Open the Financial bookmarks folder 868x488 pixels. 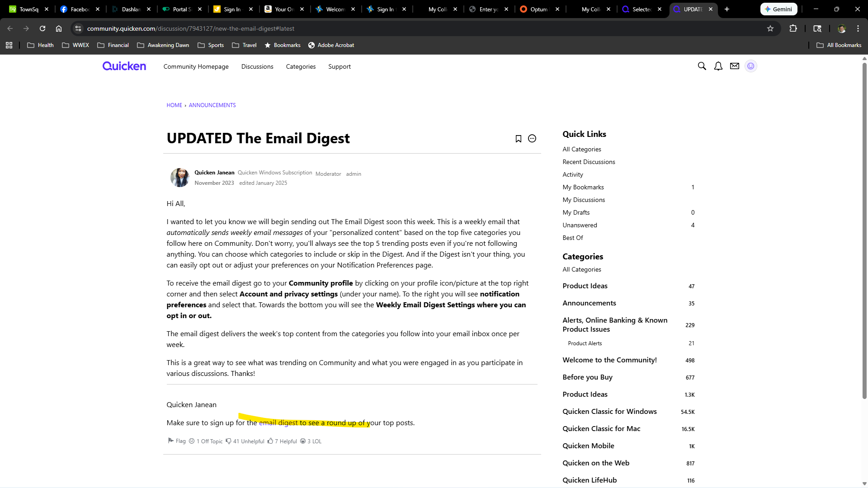(x=113, y=45)
